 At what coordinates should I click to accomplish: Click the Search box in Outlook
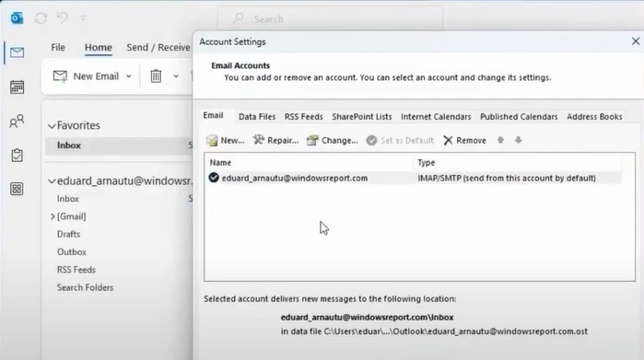(x=330, y=19)
